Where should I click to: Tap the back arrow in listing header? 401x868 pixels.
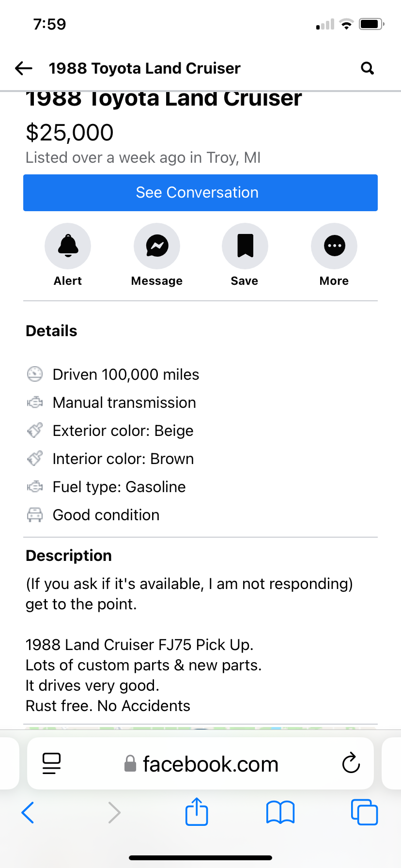[24, 68]
